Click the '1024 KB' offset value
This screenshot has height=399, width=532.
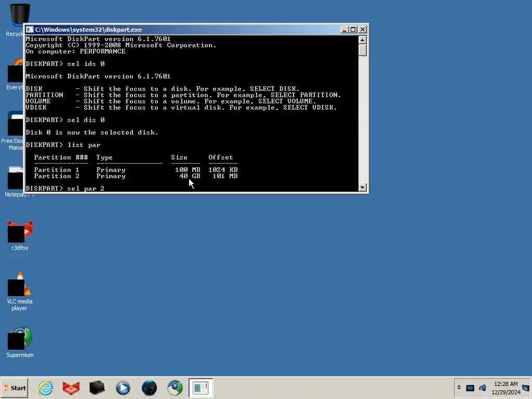coord(223,170)
